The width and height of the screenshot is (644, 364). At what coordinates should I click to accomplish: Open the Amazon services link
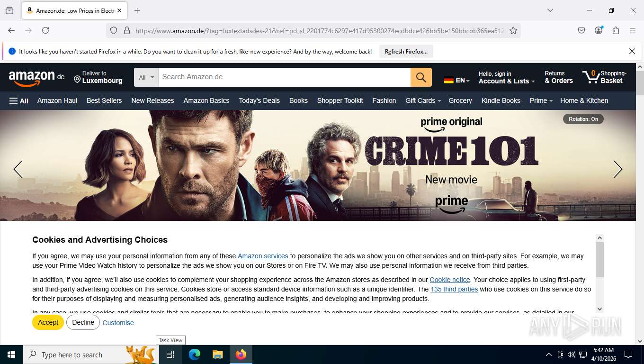coord(263,256)
